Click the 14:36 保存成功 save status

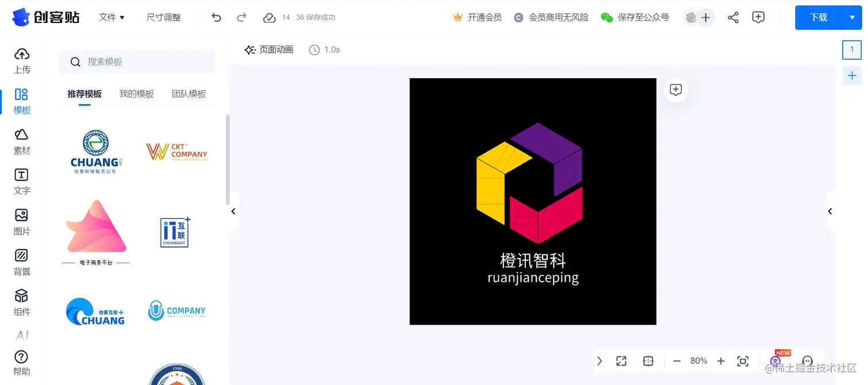click(308, 17)
